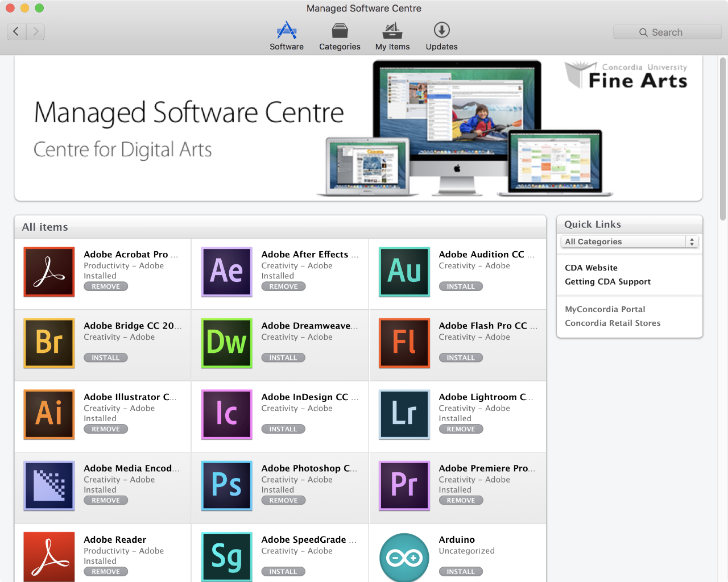Click the Illustrator Ai icon
Viewport: 728px width, 582px height.
pyautogui.click(x=49, y=414)
